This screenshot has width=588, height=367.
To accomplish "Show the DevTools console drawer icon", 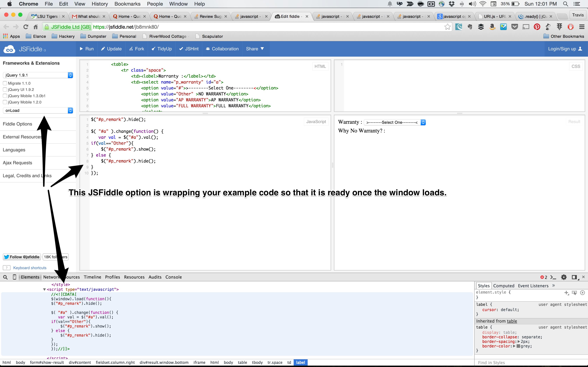I will (554, 277).
